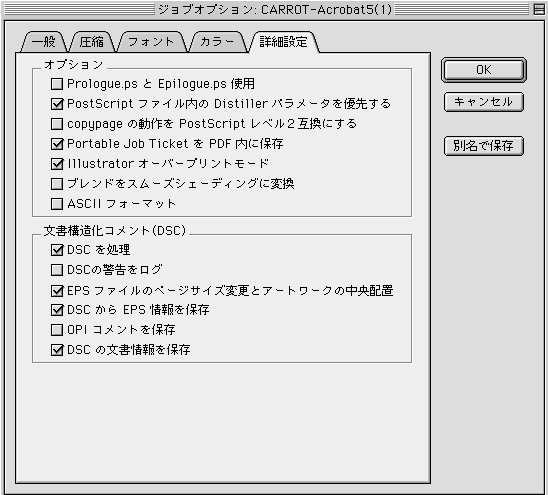This screenshot has width=548, height=495.
Task: Uncheck Portable Job Ticket を PDF 内に保存
Action: (57, 144)
